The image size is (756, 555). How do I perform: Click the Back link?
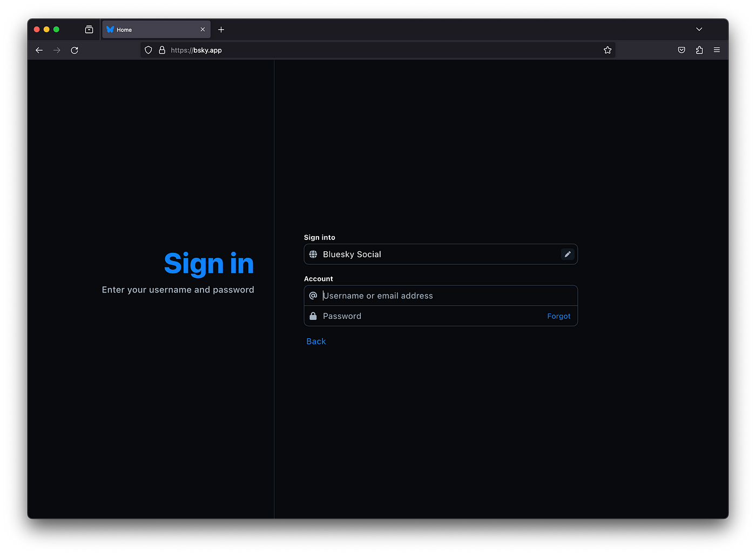[316, 342]
